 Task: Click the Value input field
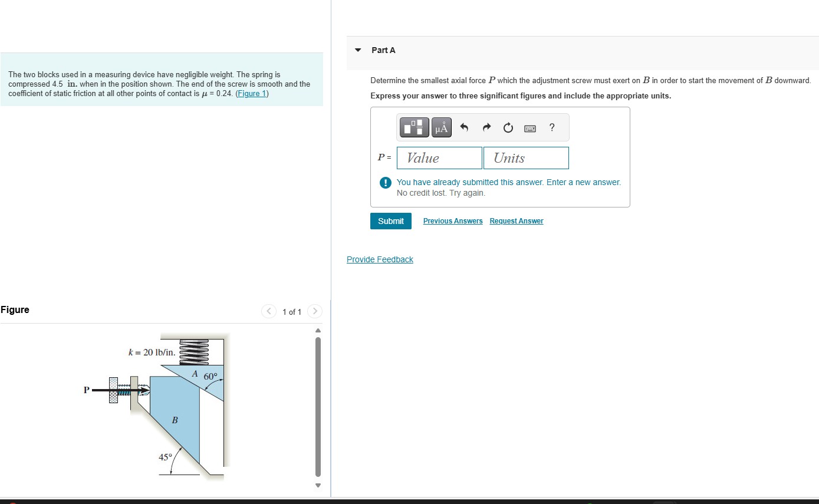click(x=439, y=157)
